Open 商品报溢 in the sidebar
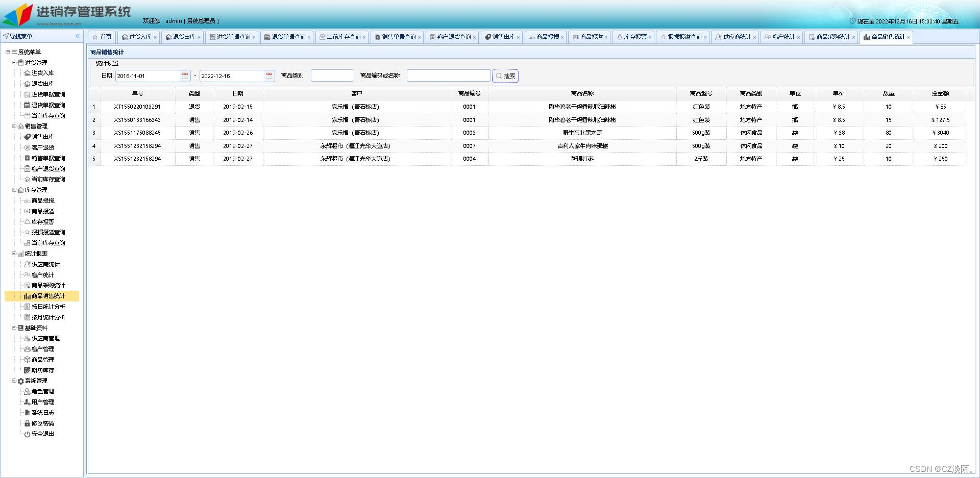Viewport: 980px width, 478px height. tap(43, 211)
